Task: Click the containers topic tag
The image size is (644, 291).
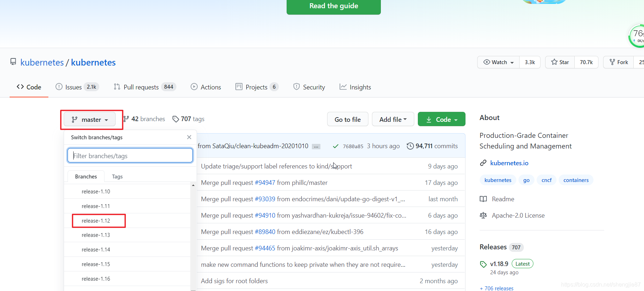Action: [x=576, y=180]
